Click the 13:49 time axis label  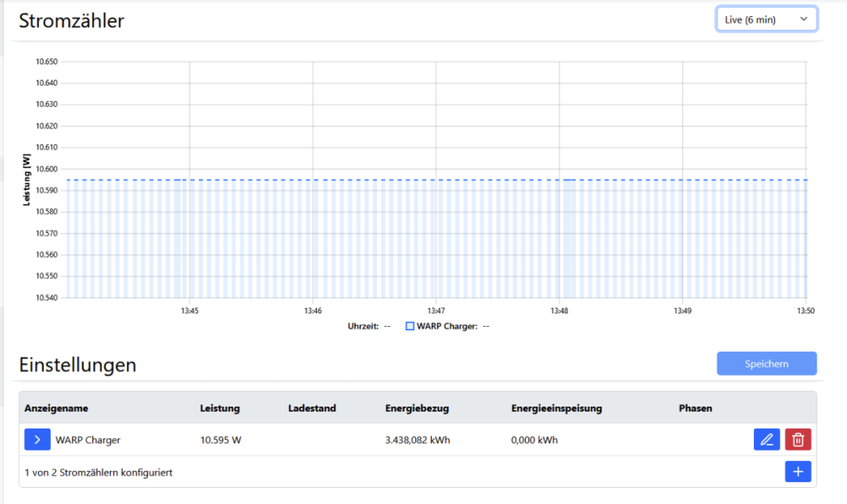(682, 311)
